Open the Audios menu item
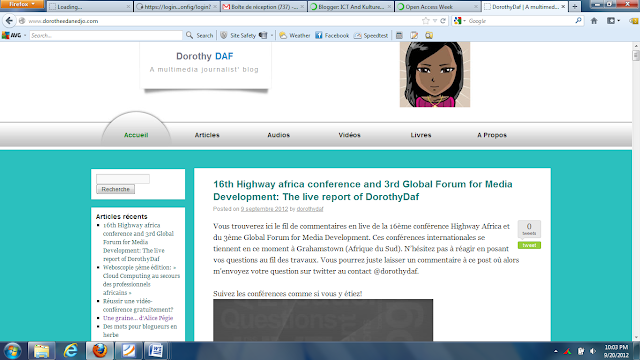Screen dimensions: 640x360 tap(278, 135)
